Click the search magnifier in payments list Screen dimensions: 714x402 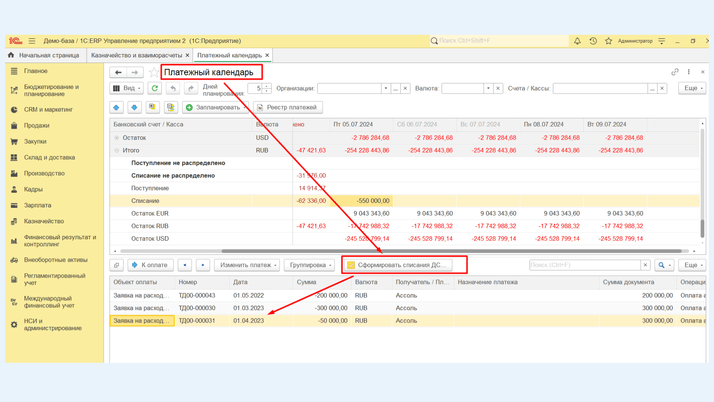click(x=662, y=265)
